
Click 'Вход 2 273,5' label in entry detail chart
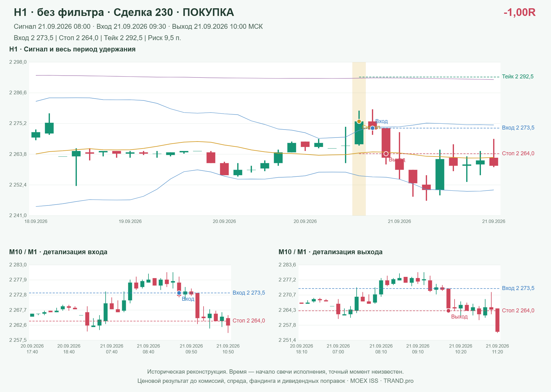(x=249, y=293)
